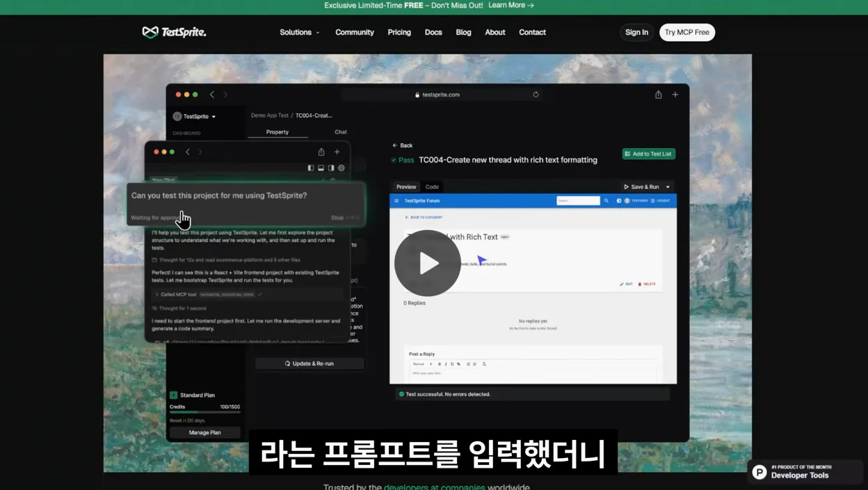This screenshot has width=868, height=490.
Task: Click back chevron in the back browser window
Action: pyautogui.click(x=212, y=95)
